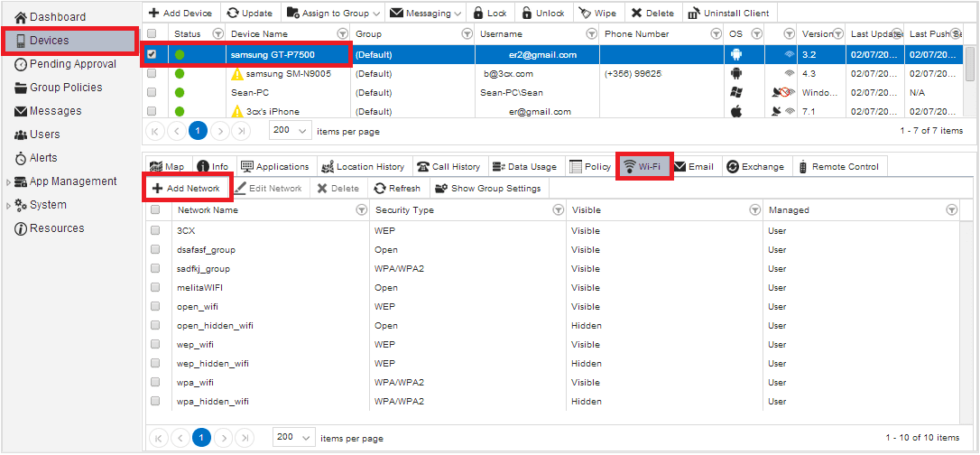980x455 pixels.
Task: Open the Messages section
Action: coord(48,111)
